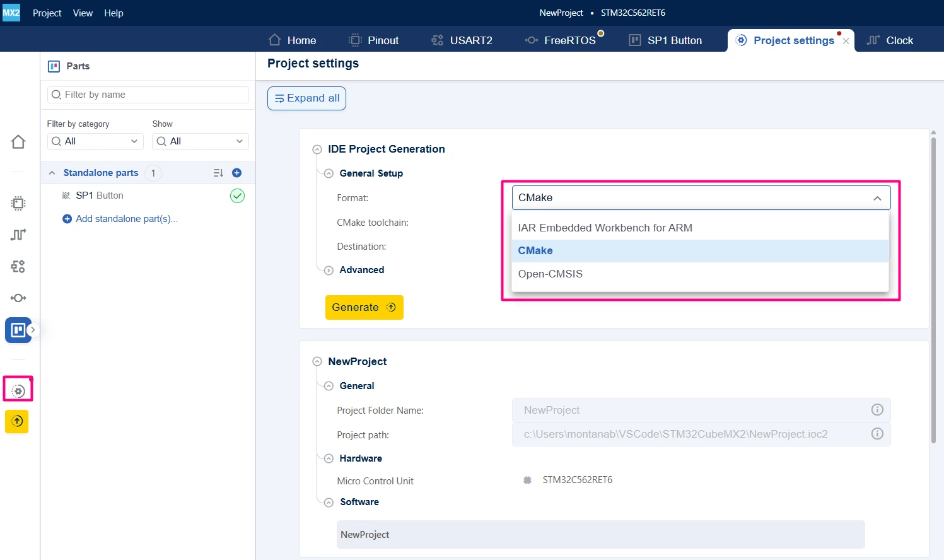Choose the Open-CMSIS format option
This screenshot has height=560, width=944.
[x=700, y=274]
